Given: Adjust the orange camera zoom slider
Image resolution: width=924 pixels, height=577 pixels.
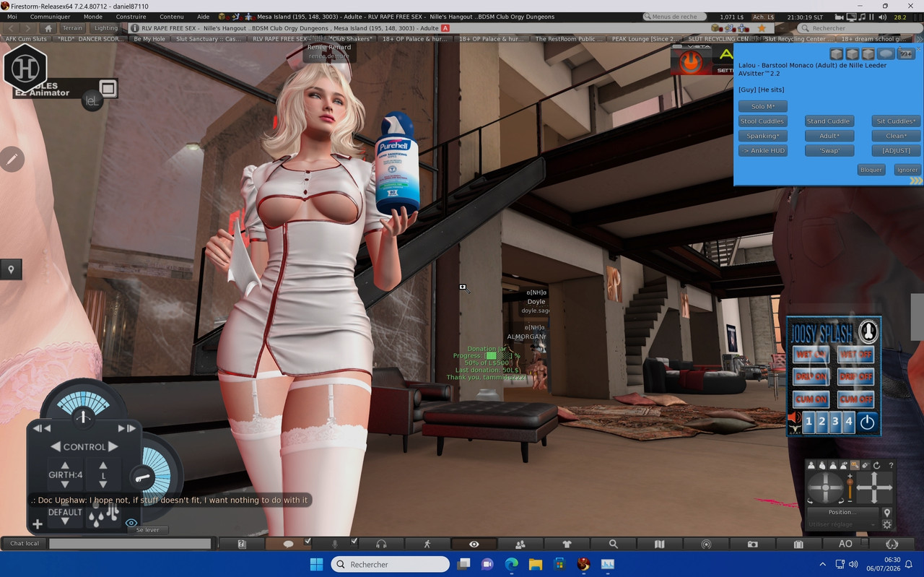Looking at the screenshot, I should tap(850, 488).
